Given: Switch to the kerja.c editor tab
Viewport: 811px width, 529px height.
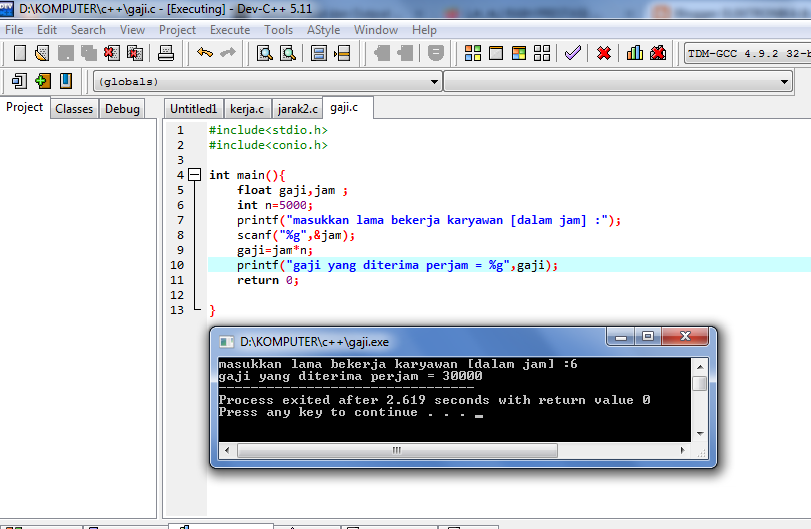Looking at the screenshot, I should pyautogui.click(x=247, y=109).
